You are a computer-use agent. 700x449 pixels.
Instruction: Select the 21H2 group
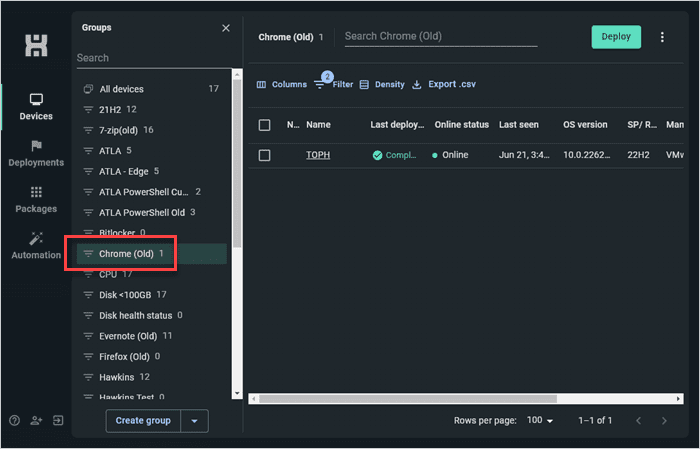coord(152,109)
